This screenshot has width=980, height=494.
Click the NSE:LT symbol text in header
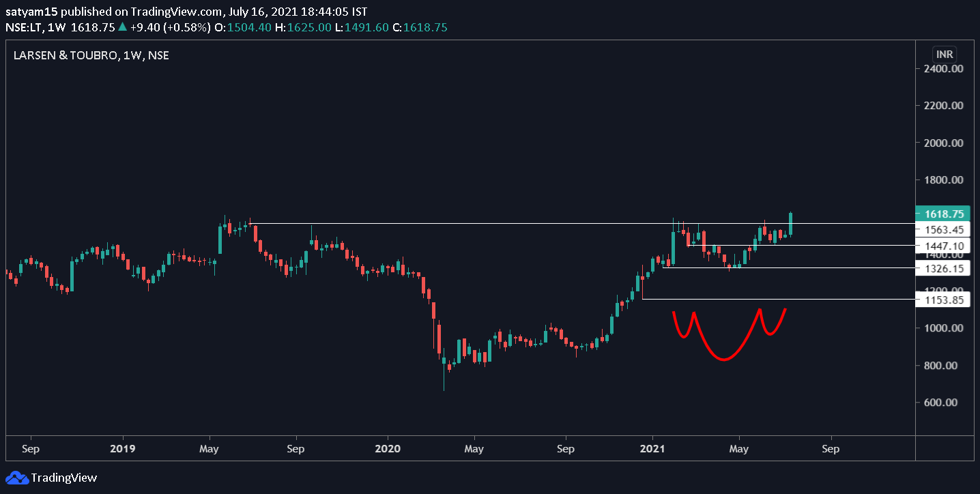(25, 27)
